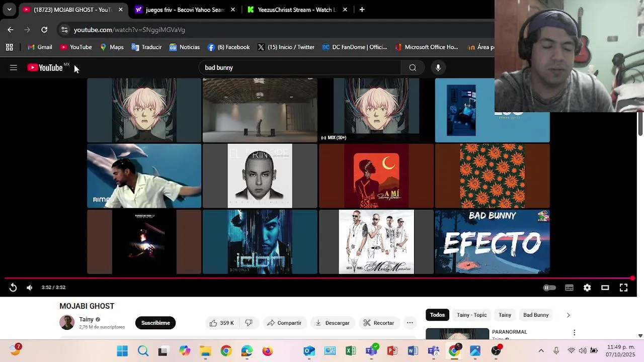644x362 pixels.
Task: Close the juegos friv tab
Action: (x=232, y=10)
